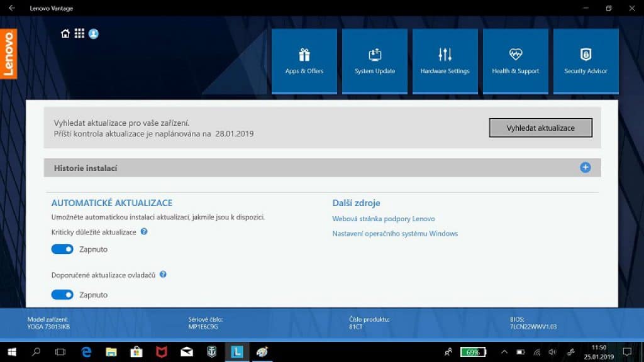Open taskbar search magnifier

click(36, 352)
